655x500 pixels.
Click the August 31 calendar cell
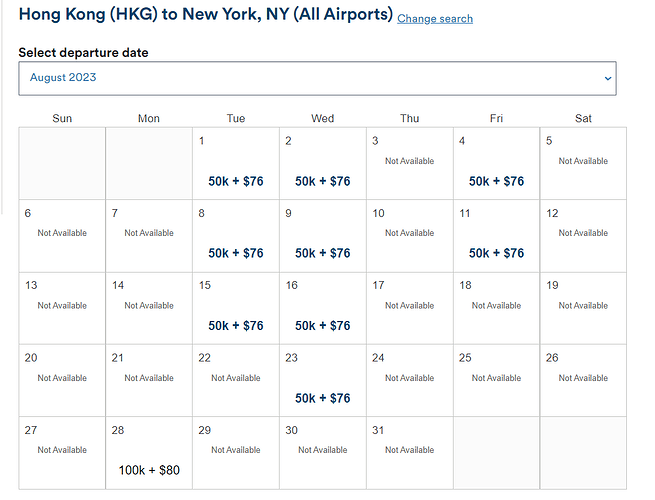410,453
